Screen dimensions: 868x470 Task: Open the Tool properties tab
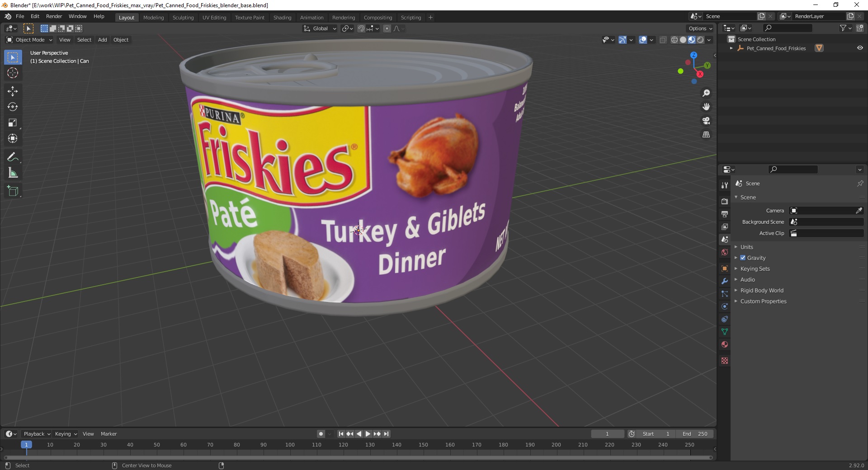[725, 185]
